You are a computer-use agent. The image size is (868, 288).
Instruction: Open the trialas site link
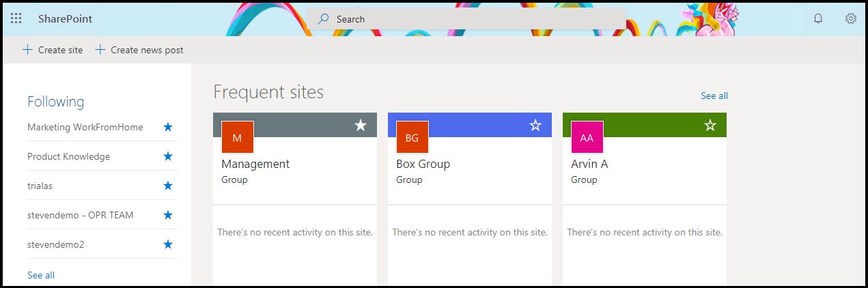click(40, 186)
